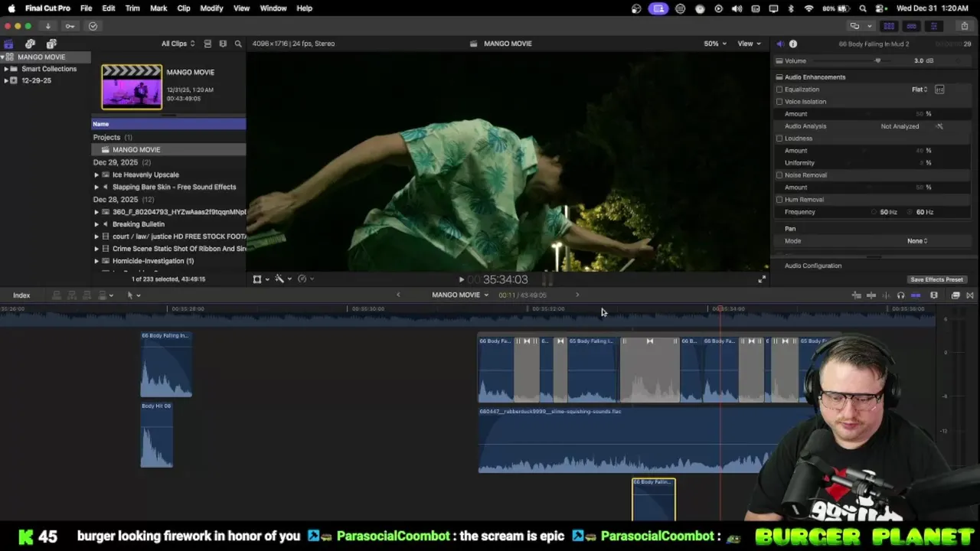This screenshot has width=980, height=551.
Task: Select the MANGO MOVIE project thumbnail
Action: 132,86
